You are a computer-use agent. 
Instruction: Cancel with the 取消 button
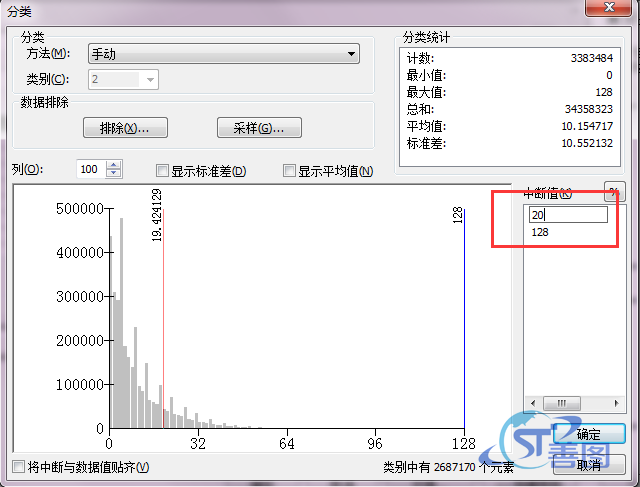coord(589,465)
